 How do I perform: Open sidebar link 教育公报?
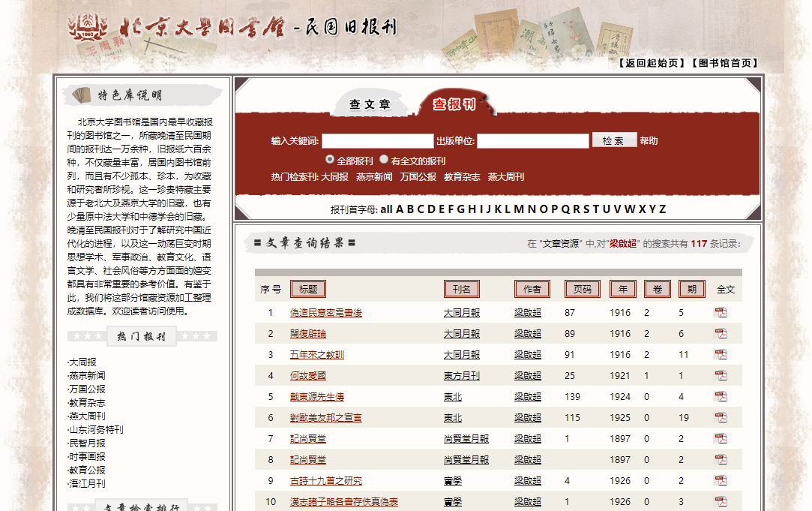(87, 470)
